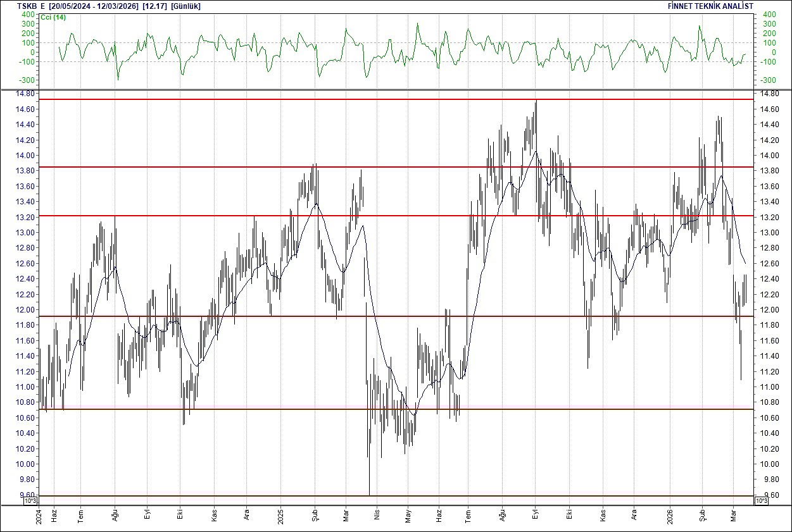Click the 10^3 label at bottom right
Viewport: 792px width, 532px height.
(x=761, y=501)
